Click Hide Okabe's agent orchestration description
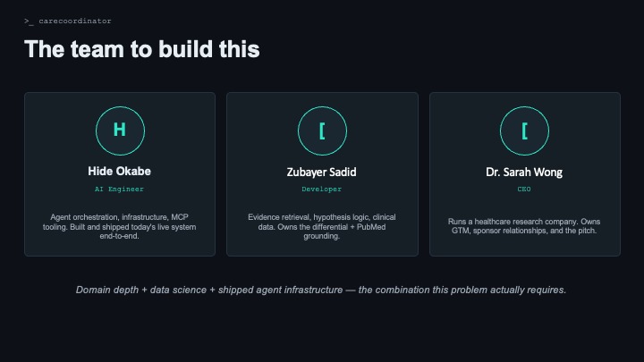The width and height of the screenshot is (644, 362). (x=119, y=226)
